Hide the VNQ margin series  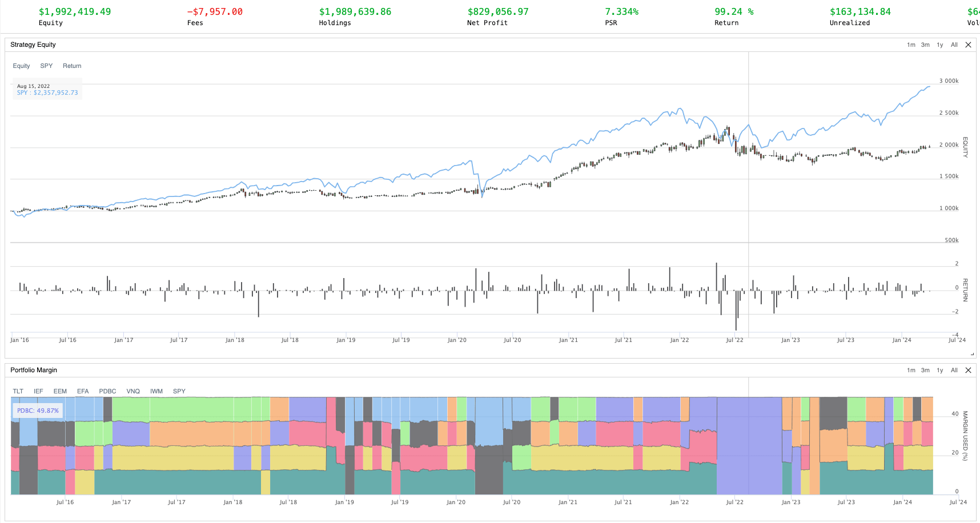(133, 392)
